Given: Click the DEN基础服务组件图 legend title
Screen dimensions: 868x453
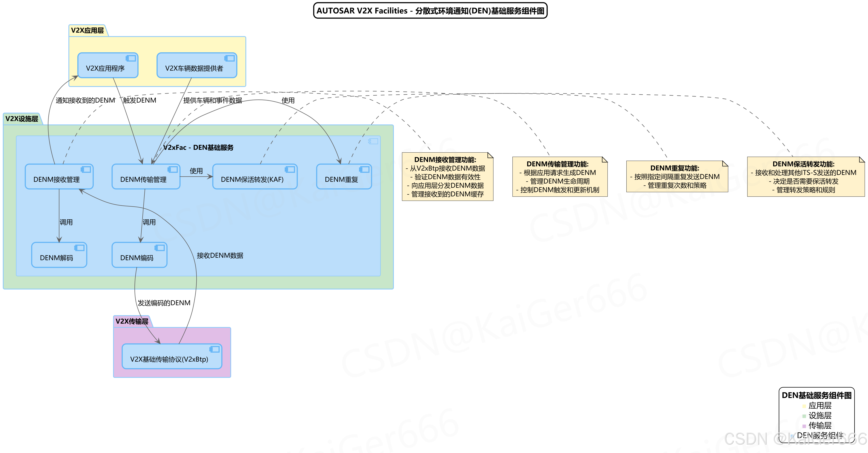Looking at the screenshot, I should (x=816, y=395).
